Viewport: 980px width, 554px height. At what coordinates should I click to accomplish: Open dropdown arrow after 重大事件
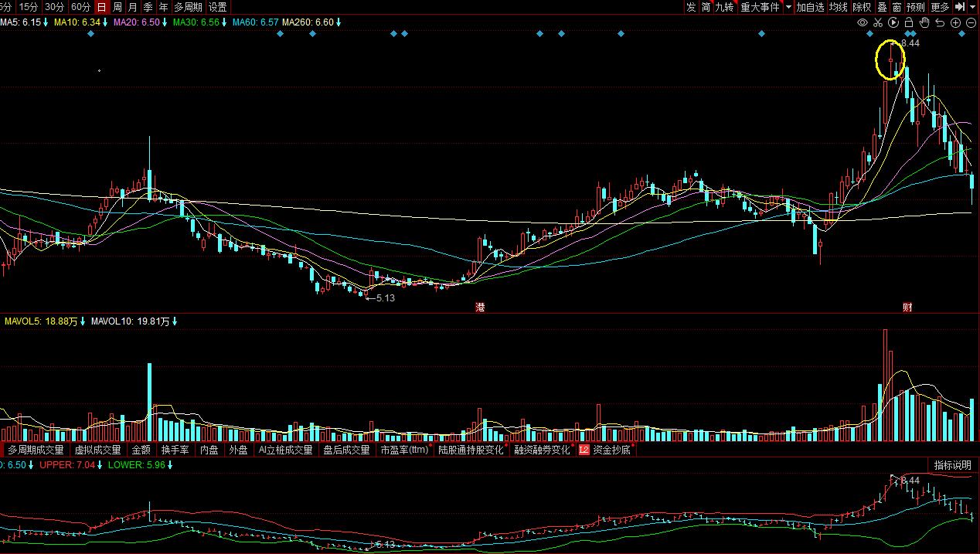point(788,7)
